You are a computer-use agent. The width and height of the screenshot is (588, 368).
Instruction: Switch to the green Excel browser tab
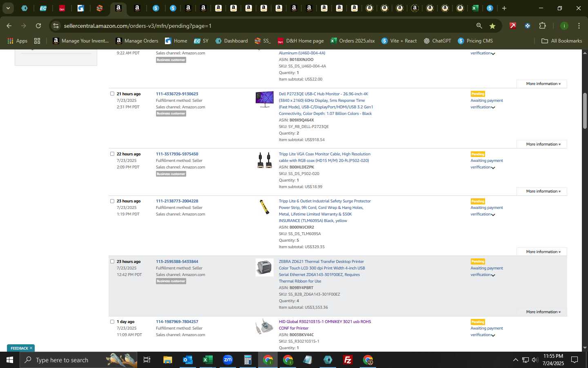[x=475, y=8]
